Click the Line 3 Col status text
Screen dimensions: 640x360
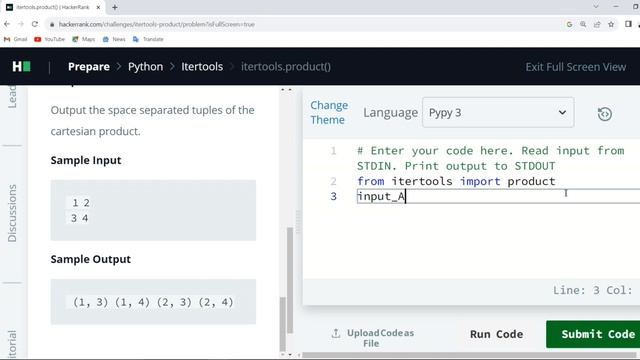(592, 290)
